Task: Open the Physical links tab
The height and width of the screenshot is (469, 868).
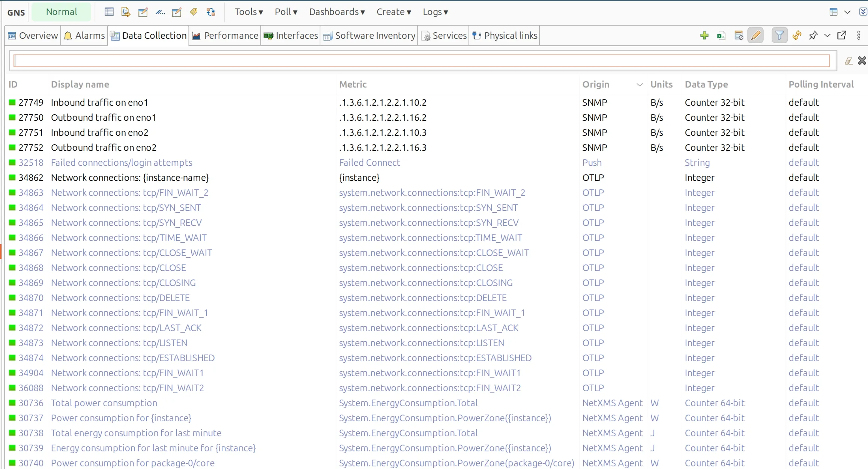Action: 505,36
